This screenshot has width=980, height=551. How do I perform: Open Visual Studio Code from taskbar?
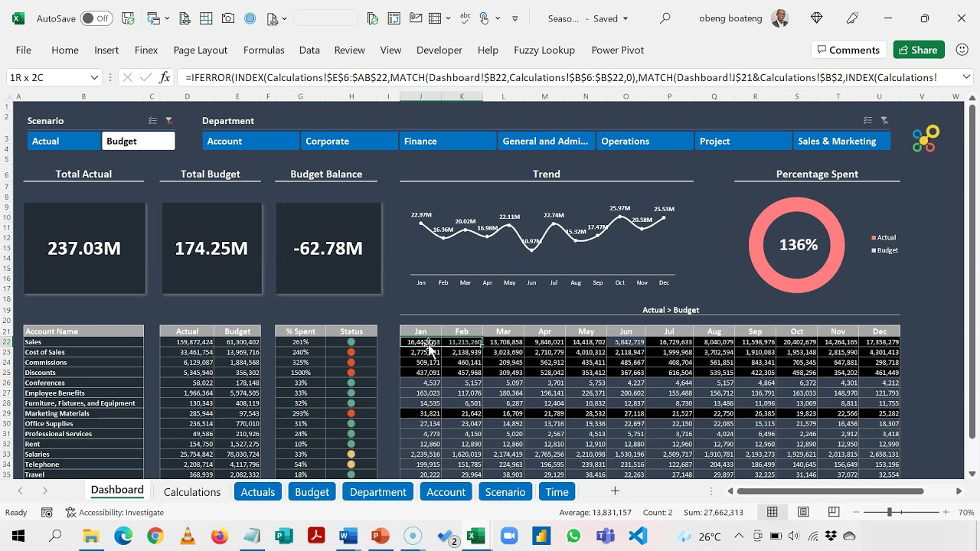[x=638, y=536]
